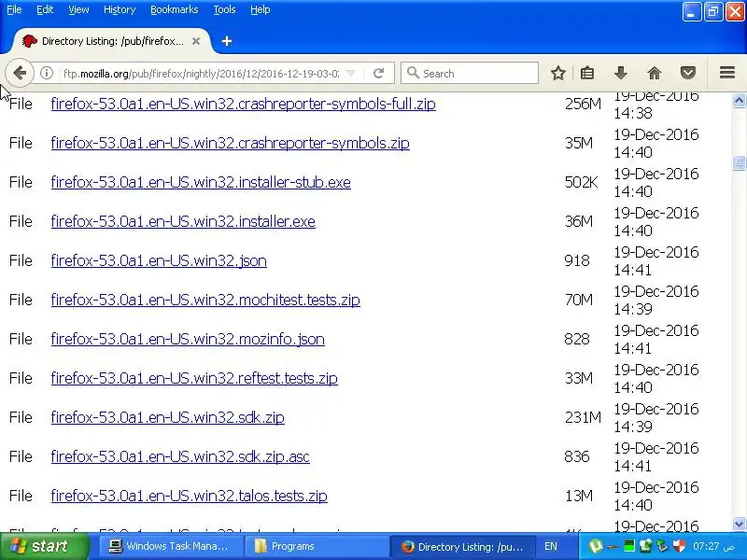
Task: Open the Windows Start button
Action: (44, 546)
